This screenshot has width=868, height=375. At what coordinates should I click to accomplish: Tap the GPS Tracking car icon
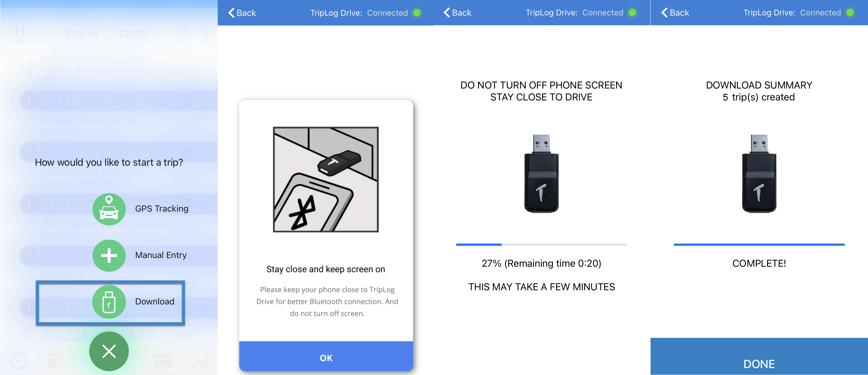tap(109, 209)
